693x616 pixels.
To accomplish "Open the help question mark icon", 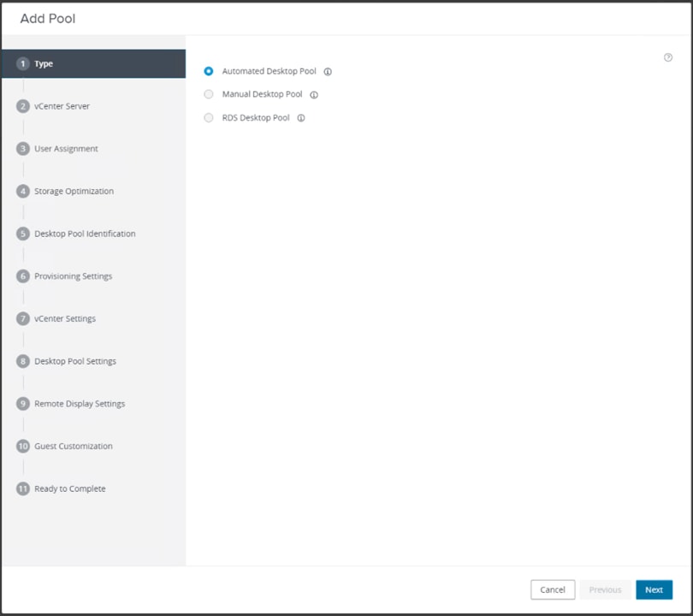I will (x=668, y=57).
